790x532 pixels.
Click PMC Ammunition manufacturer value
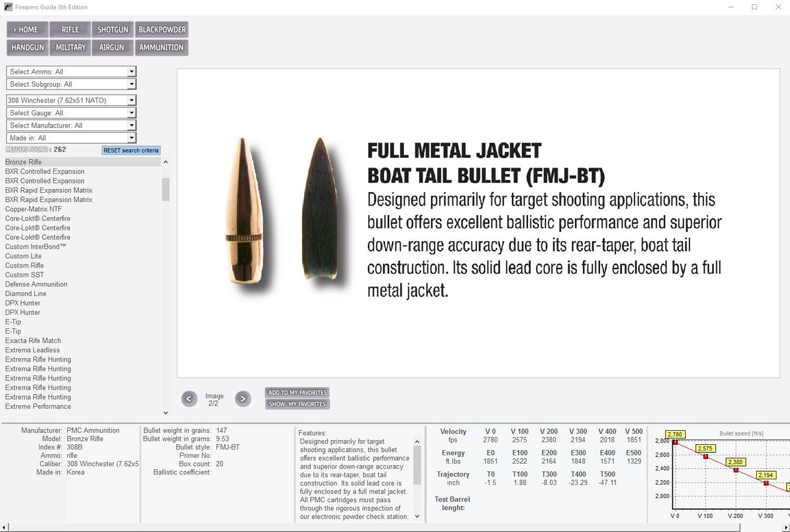[x=93, y=430]
